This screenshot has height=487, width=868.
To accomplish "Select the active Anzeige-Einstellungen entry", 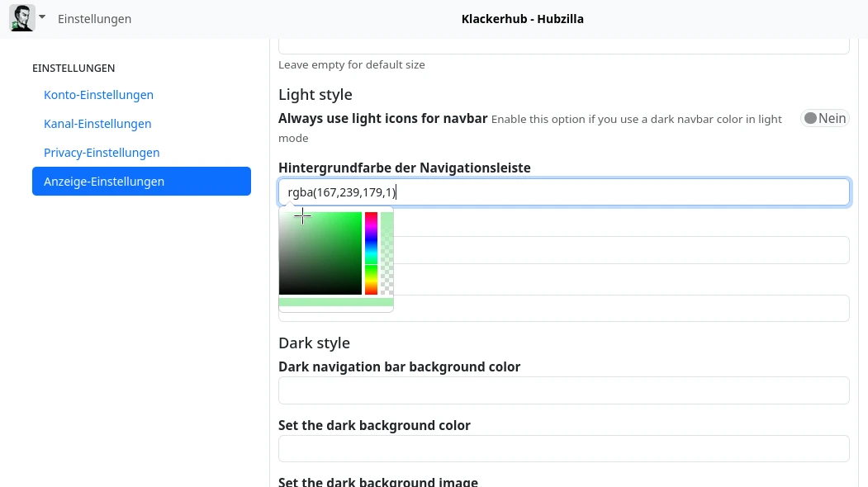I will tap(141, 182).
